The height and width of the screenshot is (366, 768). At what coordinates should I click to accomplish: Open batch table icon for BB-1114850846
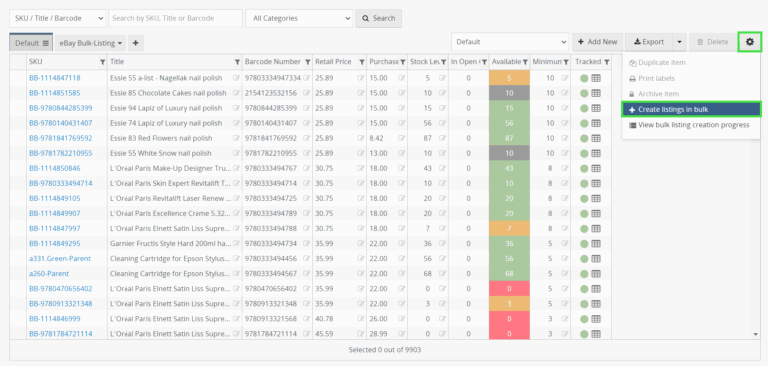click(596, 168)
